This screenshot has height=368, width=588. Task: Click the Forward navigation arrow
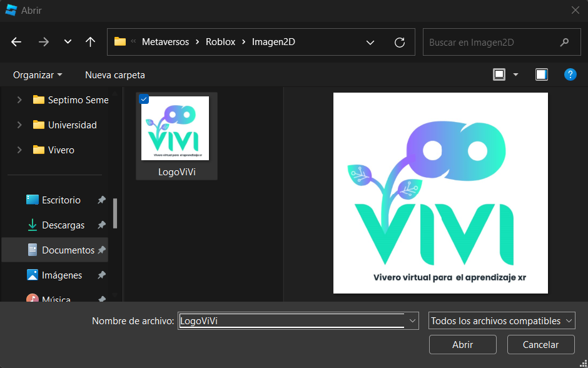tap(43, 42)
